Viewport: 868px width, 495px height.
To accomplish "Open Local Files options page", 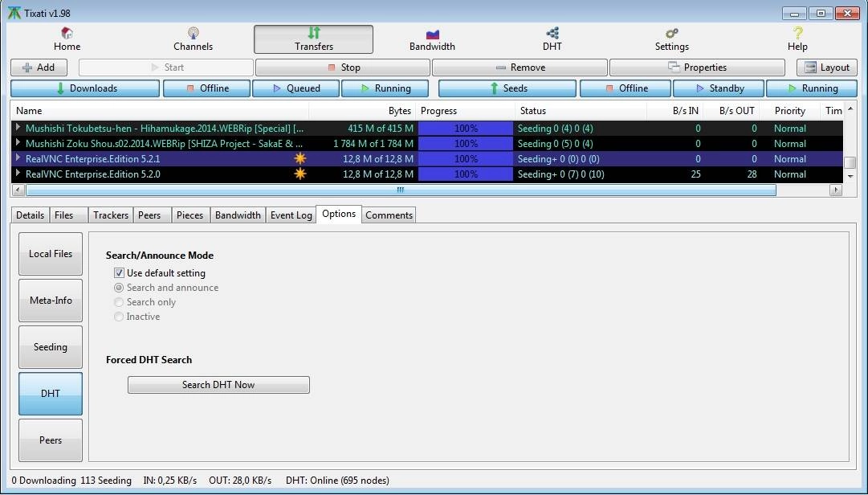I will (51, 254).
